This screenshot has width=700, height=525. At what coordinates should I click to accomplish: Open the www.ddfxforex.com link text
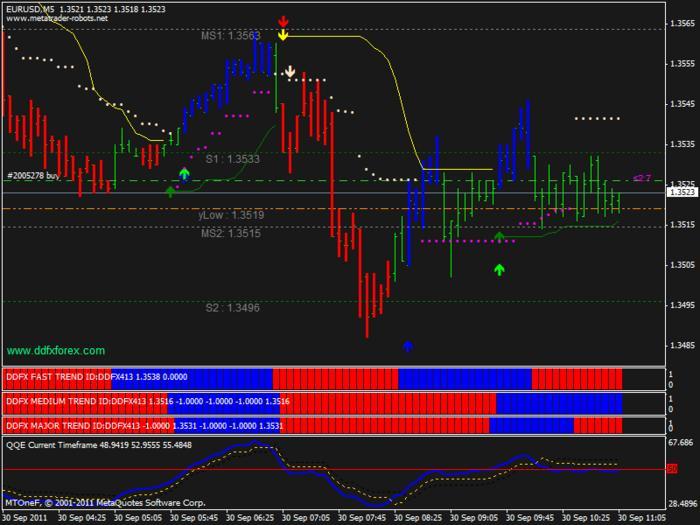(56, 350)
